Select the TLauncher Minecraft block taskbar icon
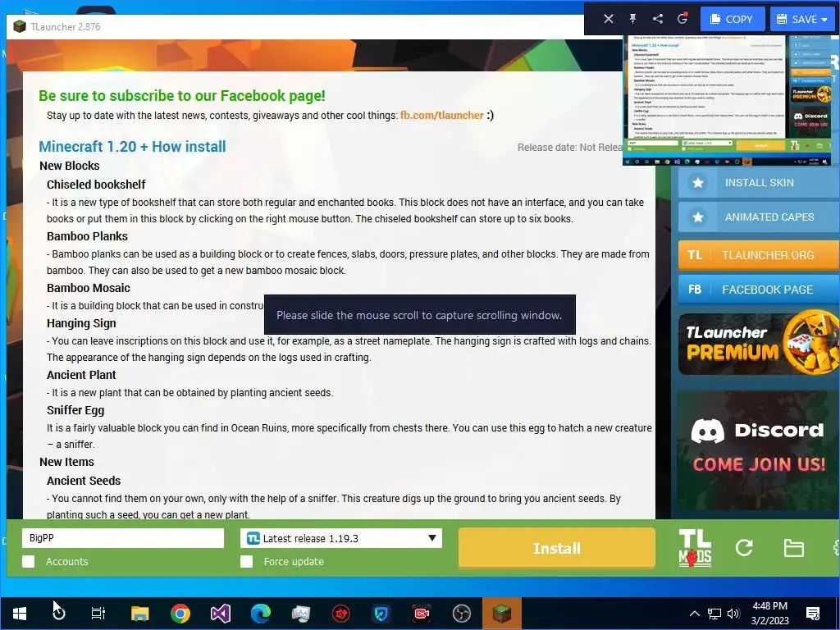The height and width of the screenshot is (630, 840). tap(502, 614)
